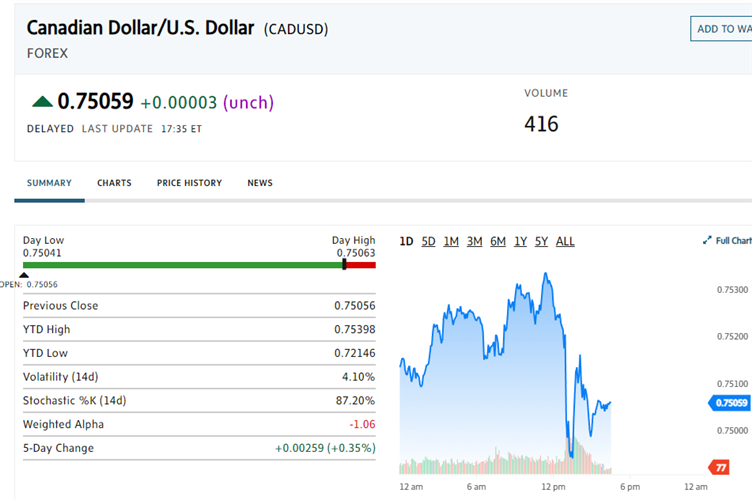Screen dimensions: 752x500
Task: Click the Full Chart expand icon
Action: tap(707, 241)
